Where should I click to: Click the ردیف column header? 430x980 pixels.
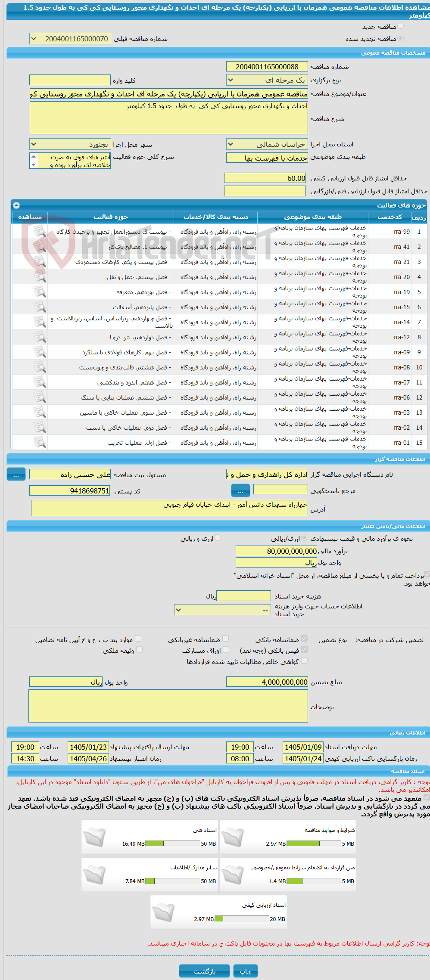419,217
